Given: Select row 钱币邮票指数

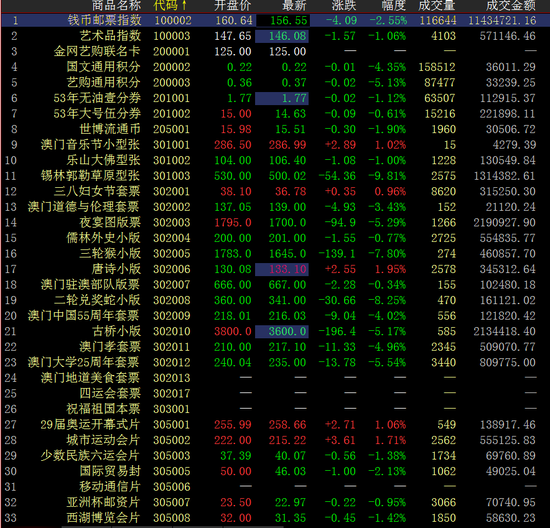Looking at the screenshot, I should [x=275, y=20].
